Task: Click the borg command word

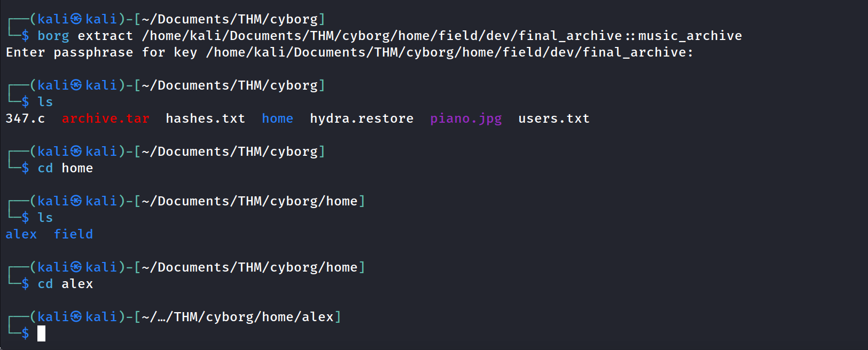Action: 53,36
